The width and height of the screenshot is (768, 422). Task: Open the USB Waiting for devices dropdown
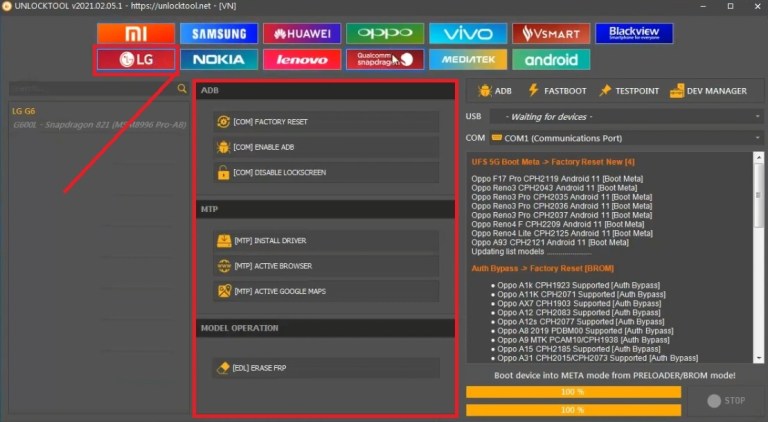[626, 117]
